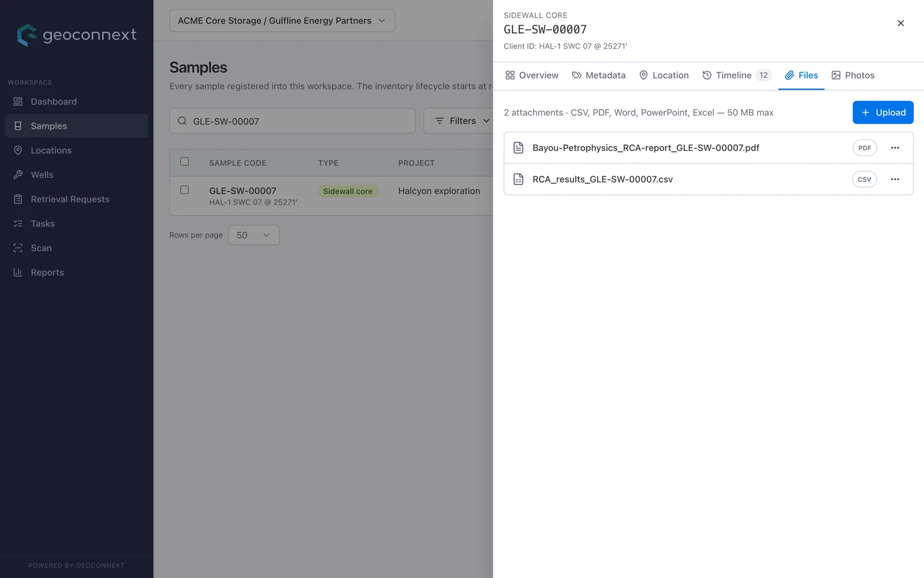Click the Halcyon exploration project cell
The height and width of the screenshot is (578, 924).
[x=439, y=191]
